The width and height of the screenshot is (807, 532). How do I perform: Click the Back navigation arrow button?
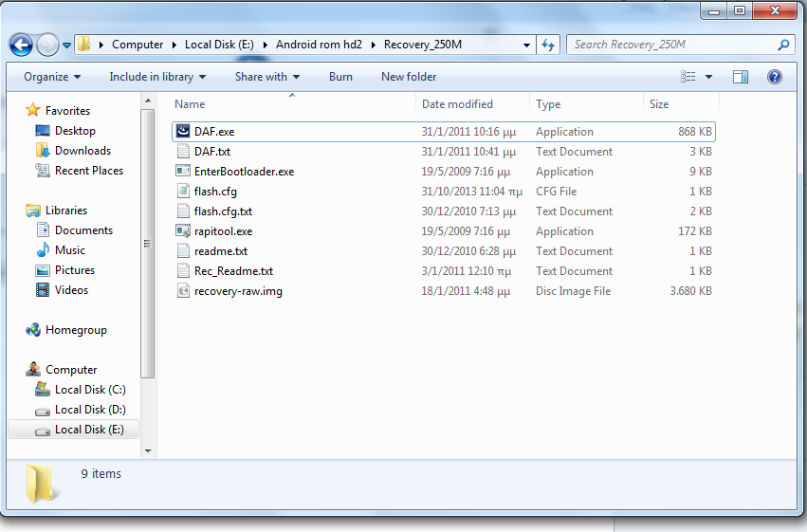point(21,45)
